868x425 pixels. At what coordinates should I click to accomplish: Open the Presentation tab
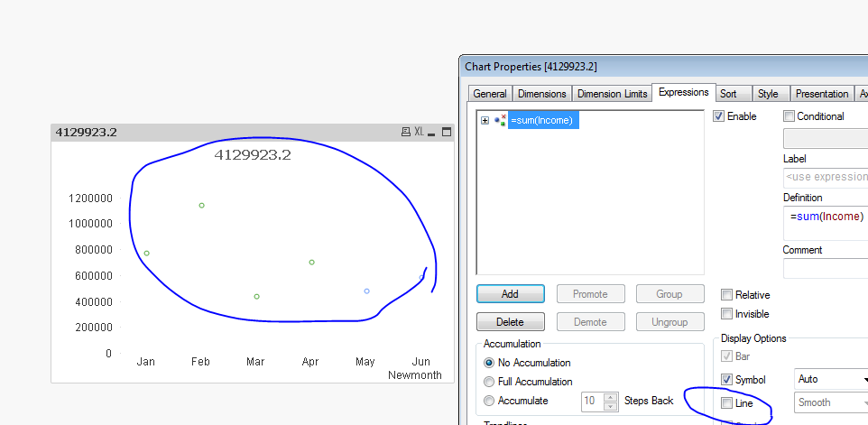point(822,94)
